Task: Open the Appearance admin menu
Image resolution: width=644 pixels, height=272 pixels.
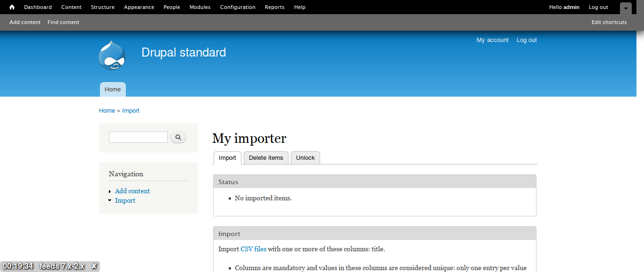Action: 139,7
